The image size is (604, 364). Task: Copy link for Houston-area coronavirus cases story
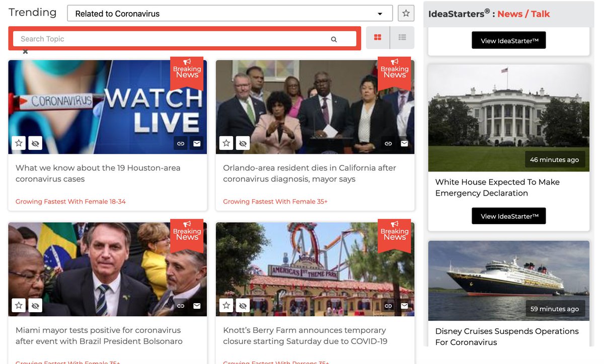(x=180, y=143)
